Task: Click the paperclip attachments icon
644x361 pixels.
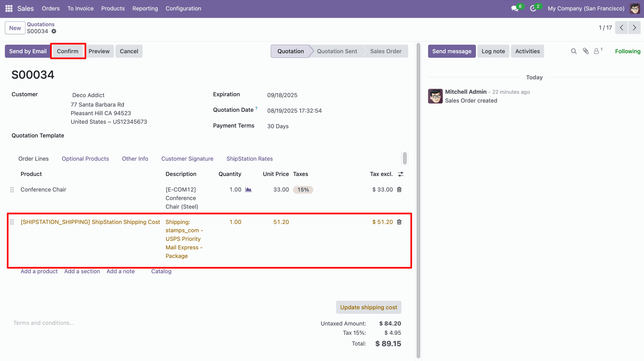Action: [x=586, y=51]
